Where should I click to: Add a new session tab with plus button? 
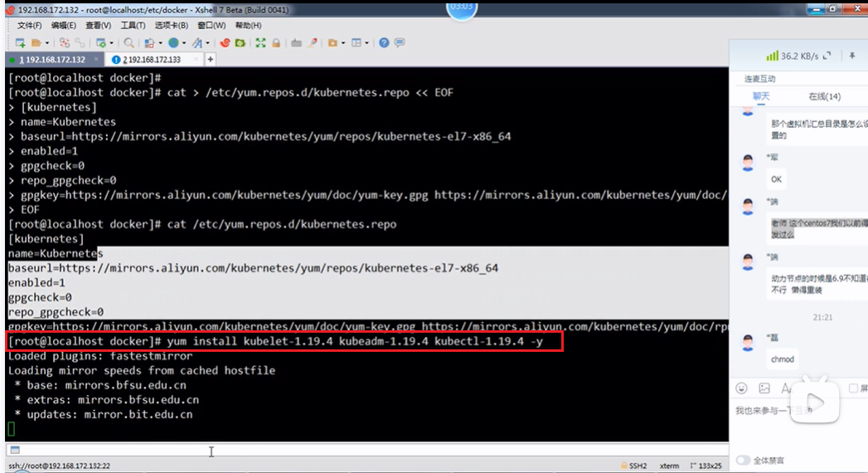pos(211,59)
